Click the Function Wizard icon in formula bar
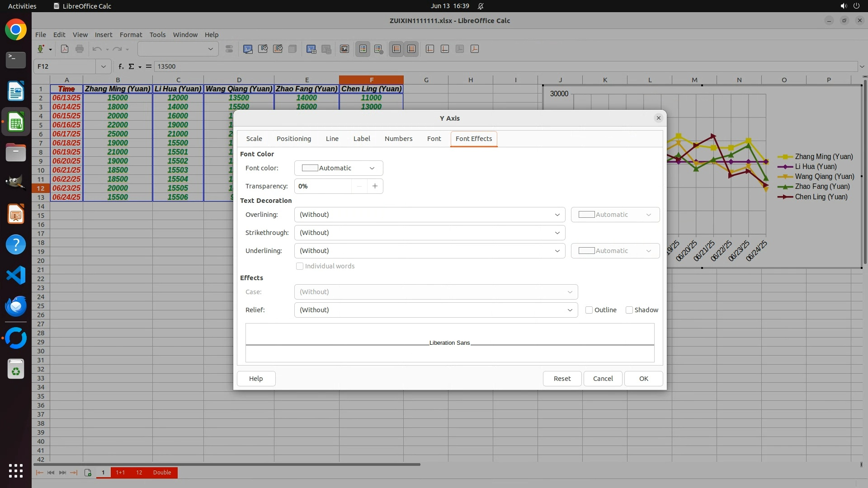This screenshot has height=488, width=868. (x=121, y=66)
